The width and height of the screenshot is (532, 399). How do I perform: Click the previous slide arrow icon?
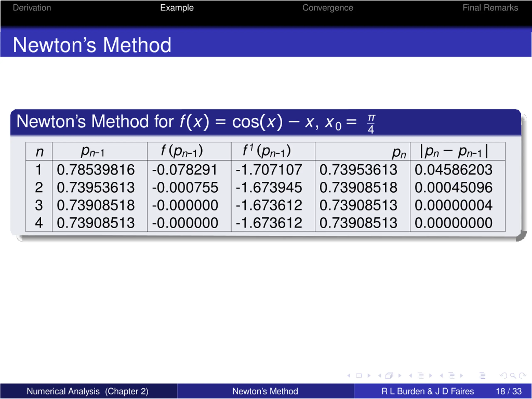point(349,376)
